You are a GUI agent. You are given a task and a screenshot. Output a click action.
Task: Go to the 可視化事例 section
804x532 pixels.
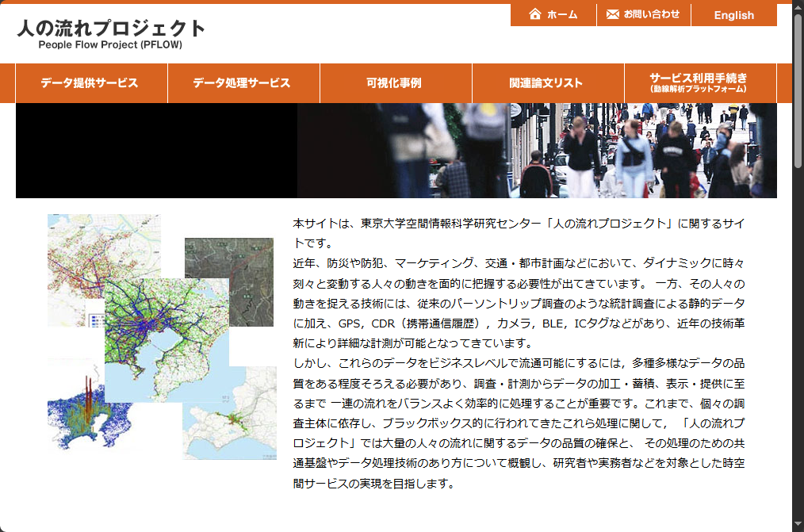point(396,82)
